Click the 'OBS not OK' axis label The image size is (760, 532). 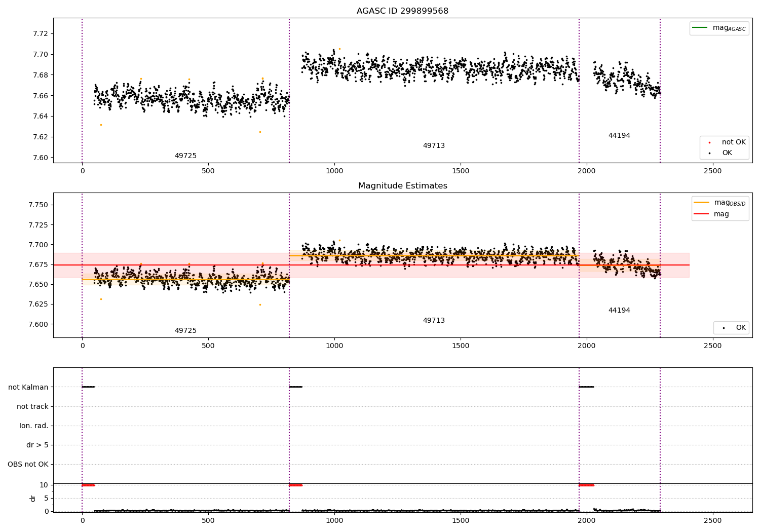28,464
